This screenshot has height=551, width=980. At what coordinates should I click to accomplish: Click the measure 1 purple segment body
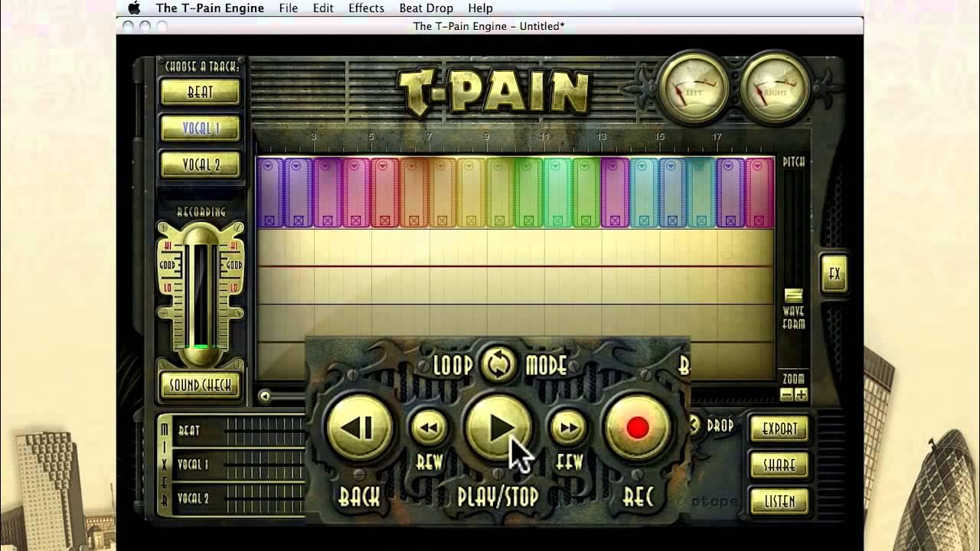tap(269, 193)
